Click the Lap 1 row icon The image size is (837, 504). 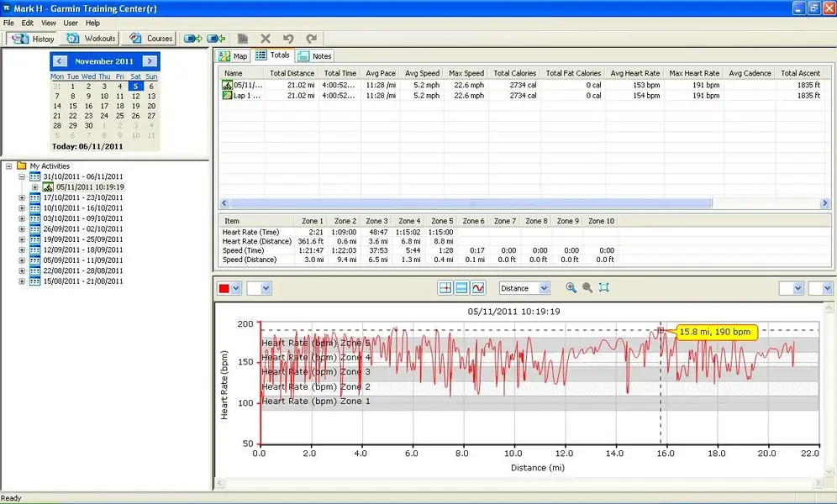[x=228, y=96]
